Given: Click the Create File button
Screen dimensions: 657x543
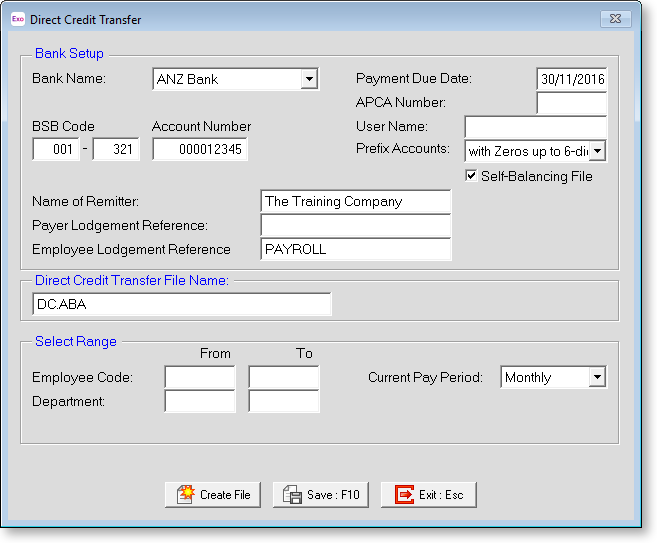Looking at the screenshot, I should 213,494.
